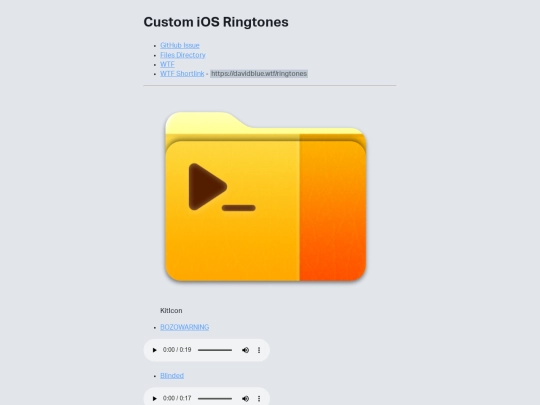Click the Custom iOS Ringtones heading
Screen dimensions: 540x405
(x=216, y=22)
